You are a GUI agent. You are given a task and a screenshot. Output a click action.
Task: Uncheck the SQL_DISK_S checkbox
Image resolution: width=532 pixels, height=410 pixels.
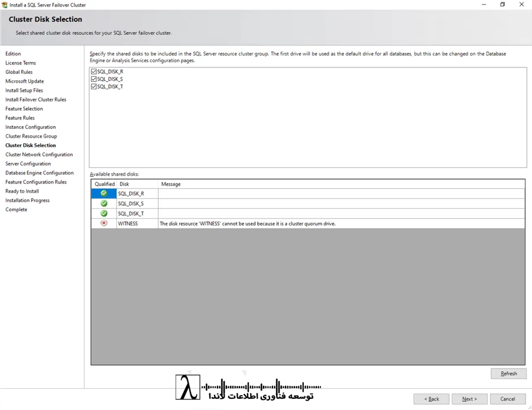tap(93, 79)
